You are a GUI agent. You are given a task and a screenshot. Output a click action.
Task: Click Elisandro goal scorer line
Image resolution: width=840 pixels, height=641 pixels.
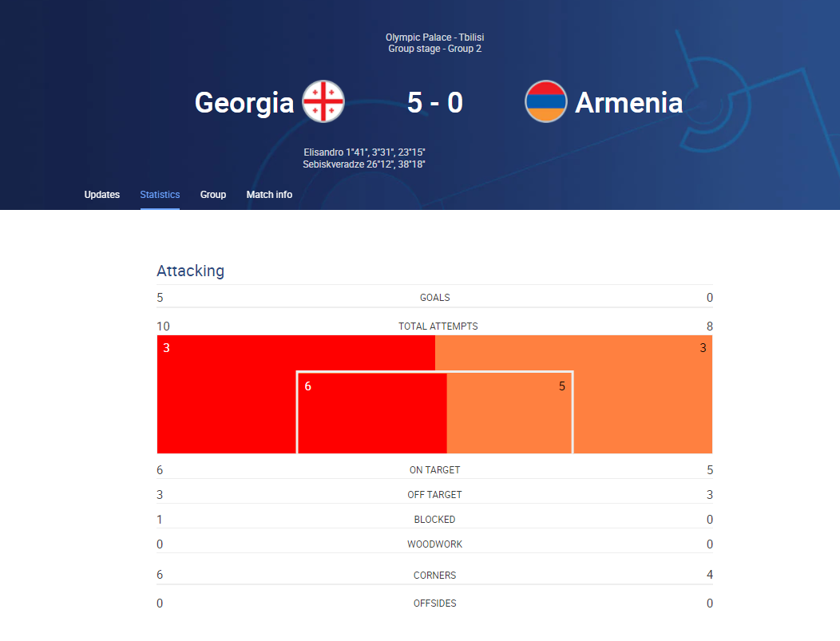click(x=364, y=152)
